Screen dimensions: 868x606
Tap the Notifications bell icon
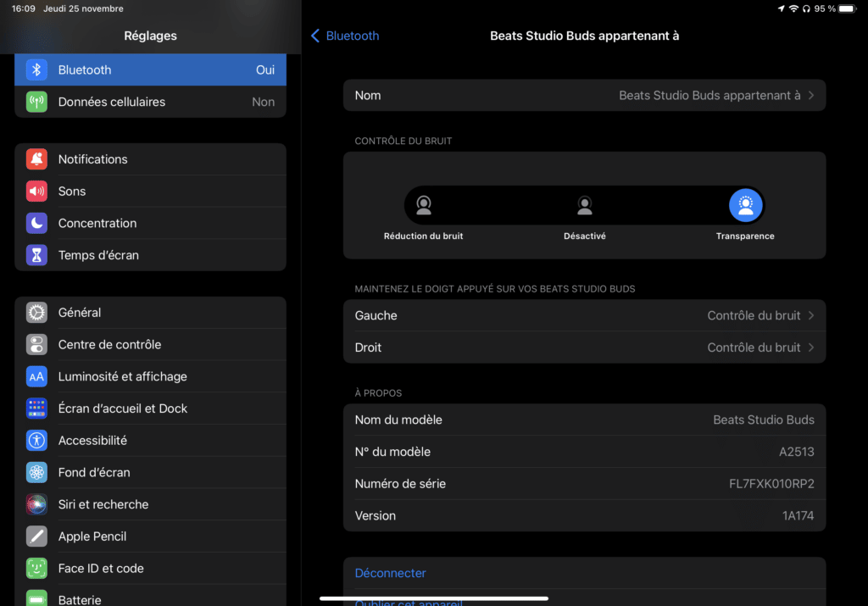[x=36, y=159]
